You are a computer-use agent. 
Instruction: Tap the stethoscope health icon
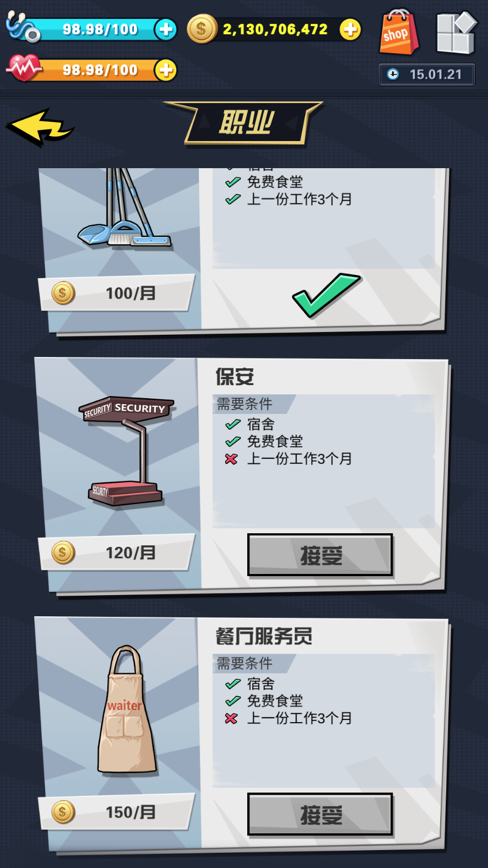[22, 26]
